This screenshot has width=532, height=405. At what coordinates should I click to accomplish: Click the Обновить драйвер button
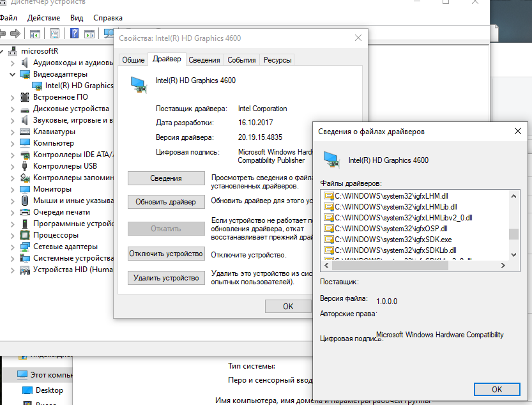point(166,202)
